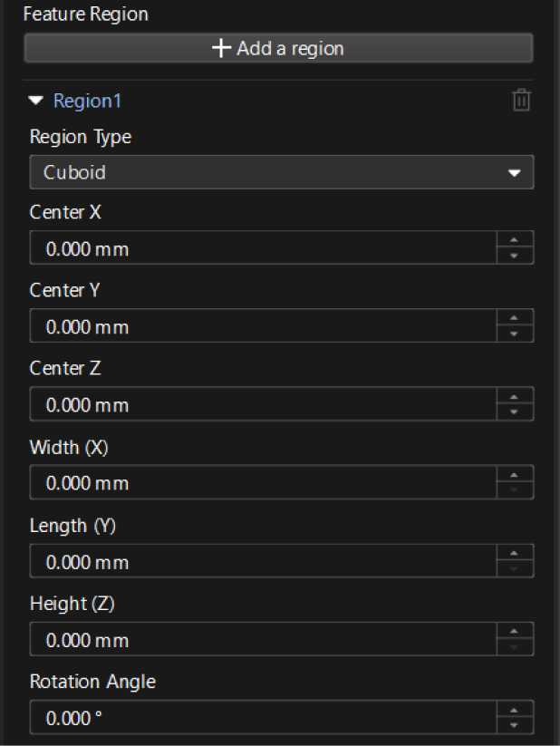Viewport: 560px width, 746px height.
Task: Decrease the Rotation Angle value
Action: click(515, 725)
